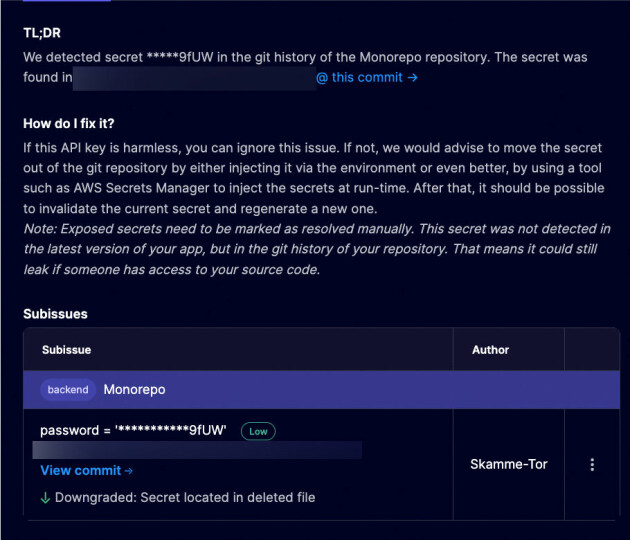Click the 'Subissue' column header
This screenshot has height=540, width=630.
(x=66, y=350)
